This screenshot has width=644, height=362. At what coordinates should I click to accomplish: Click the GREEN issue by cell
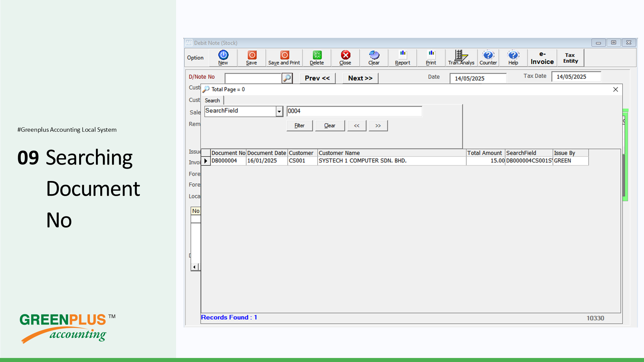[571, 161]
